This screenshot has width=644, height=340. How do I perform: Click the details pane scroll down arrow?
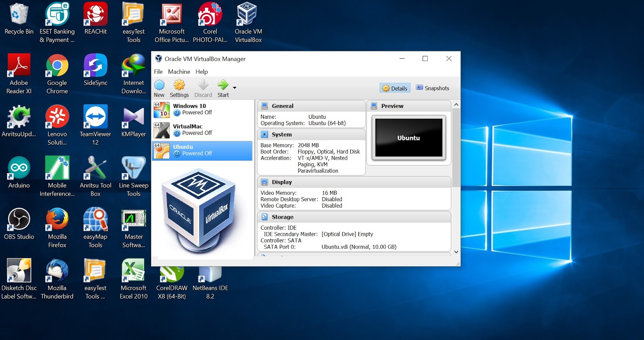[x=456, y=252]
